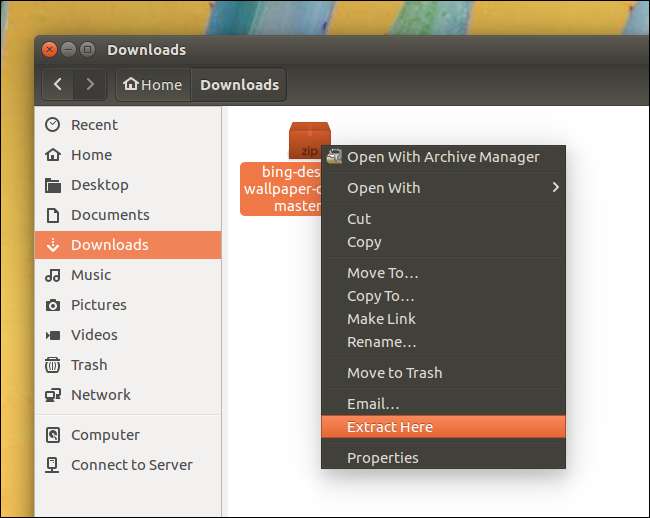This screenshot has height=518, width=650.
Task: Expand the Open With submenu arrow
Action: click(x=555, y=188)
